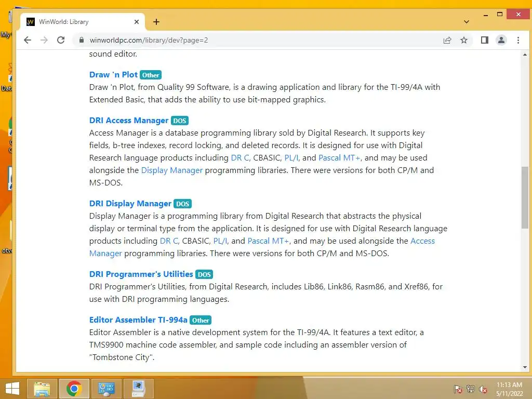Open Action Center flag in tray
Image resolution: width=532 pixels, height=399 pixels.
coord(458,389)
